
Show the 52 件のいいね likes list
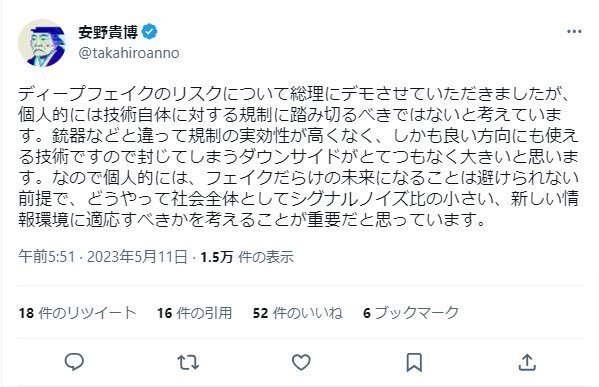[x=298, y=313]
